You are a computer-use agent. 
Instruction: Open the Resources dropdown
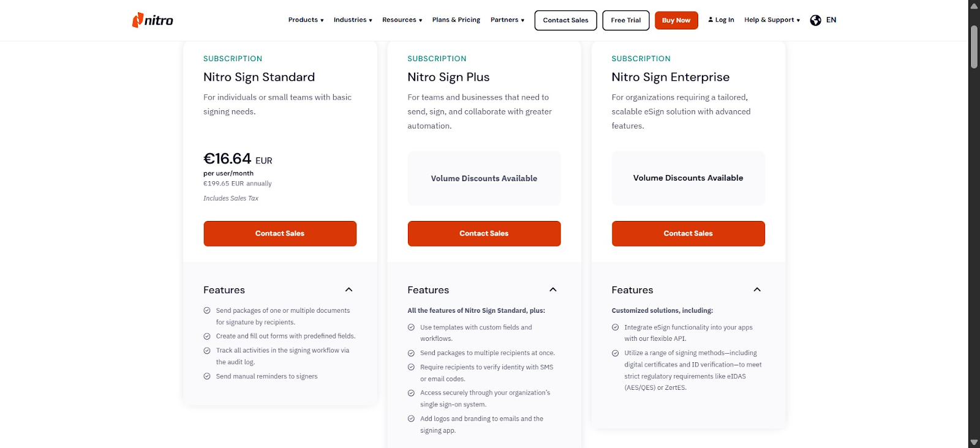point(402,20)
